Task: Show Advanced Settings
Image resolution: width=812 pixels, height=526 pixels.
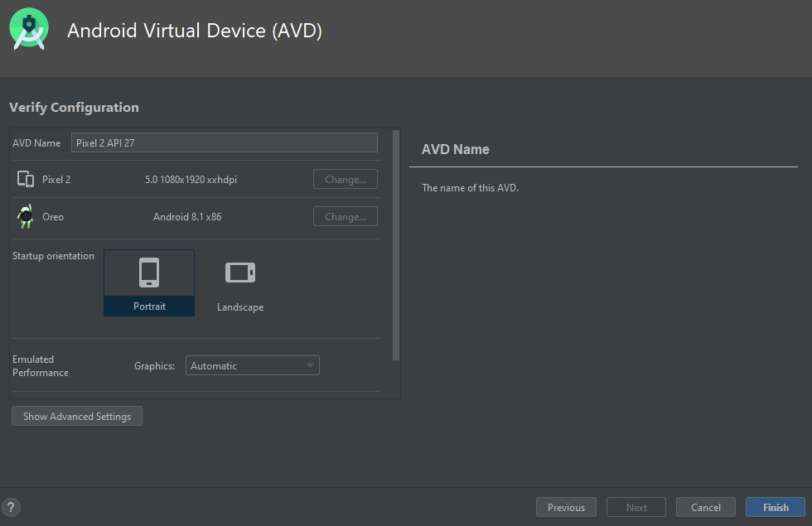Action: pyautogui.click(x=77, y=416)
